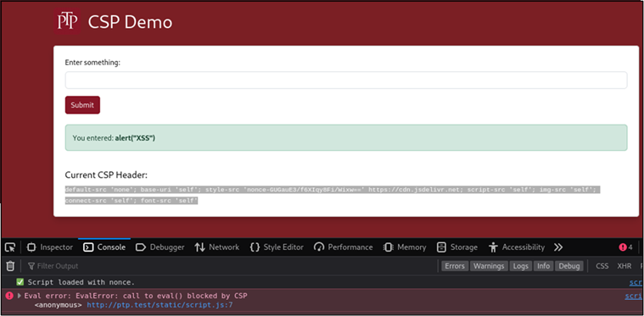The image size is (644, 316).
Task: Clear console with trash icon
Action: 10,266
